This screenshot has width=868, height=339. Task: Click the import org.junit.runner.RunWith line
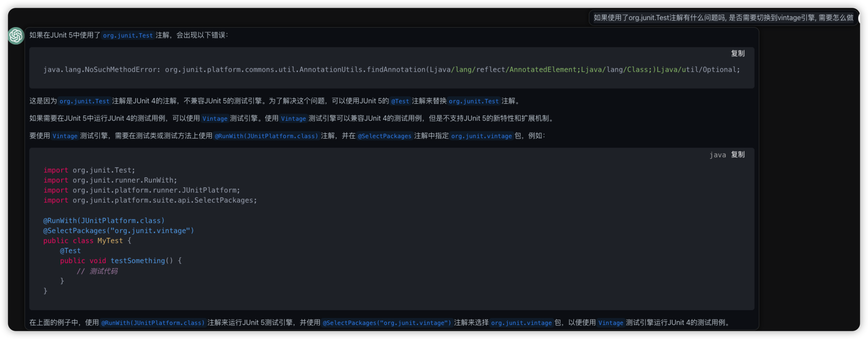[110, 180]
